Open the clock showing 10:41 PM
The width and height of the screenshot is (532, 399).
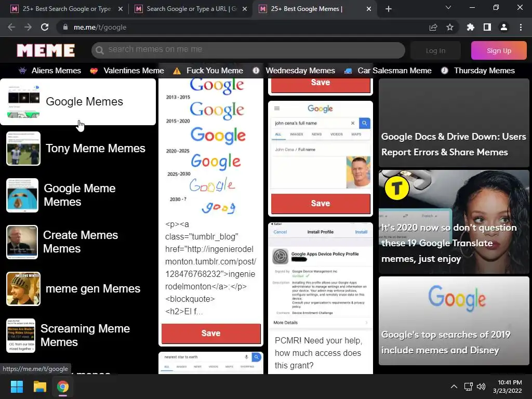pos(507,387)
